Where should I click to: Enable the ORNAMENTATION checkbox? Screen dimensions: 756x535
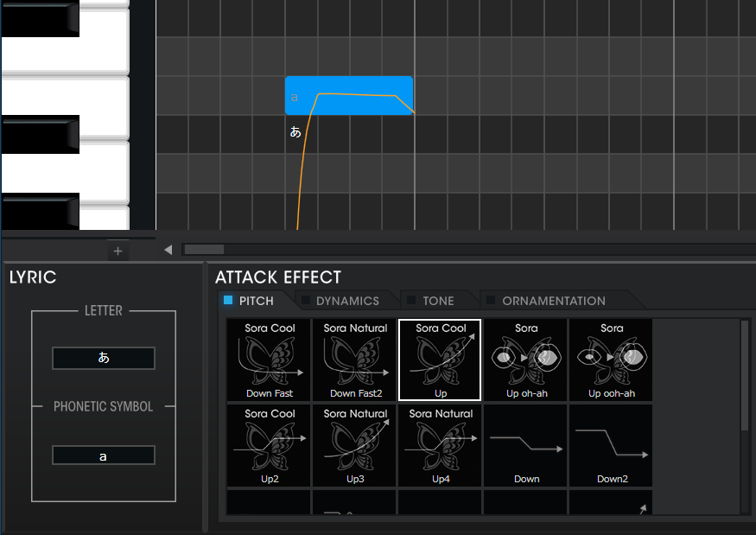pyautogui.click(x=491, y=300)
